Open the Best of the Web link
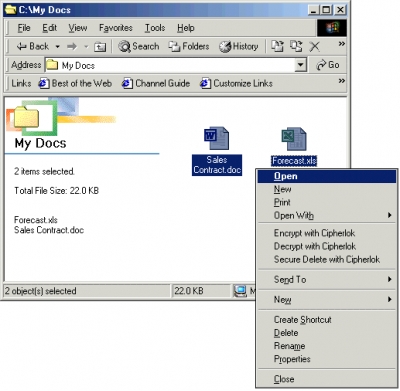 [75, 83]
